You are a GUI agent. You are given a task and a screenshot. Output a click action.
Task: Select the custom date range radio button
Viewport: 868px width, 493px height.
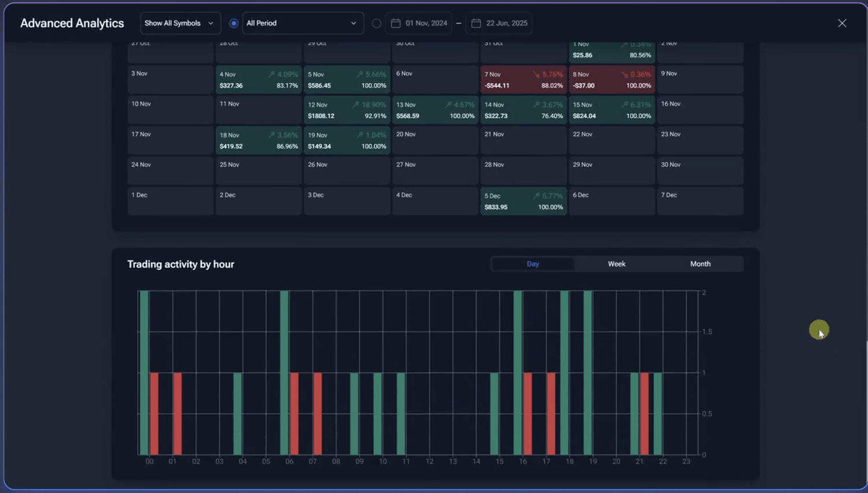coord(377,23)
